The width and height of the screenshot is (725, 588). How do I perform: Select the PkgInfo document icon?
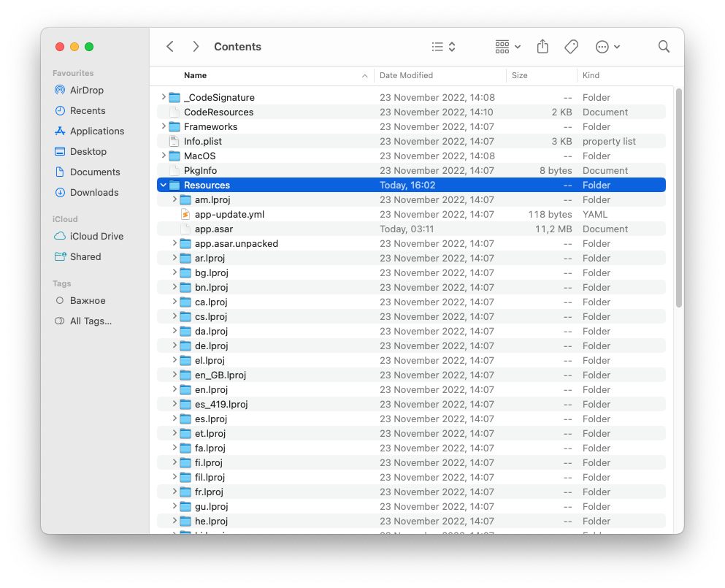click(x=174, y=170)
